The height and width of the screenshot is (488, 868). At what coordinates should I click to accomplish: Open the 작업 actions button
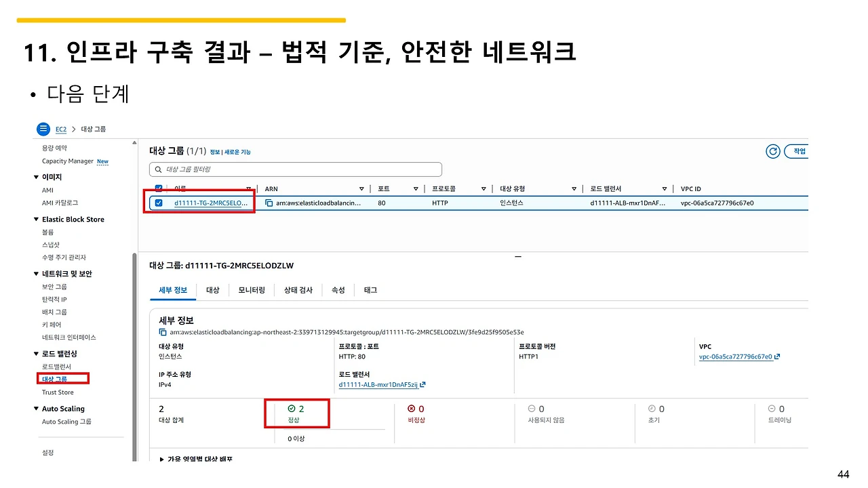797,151
